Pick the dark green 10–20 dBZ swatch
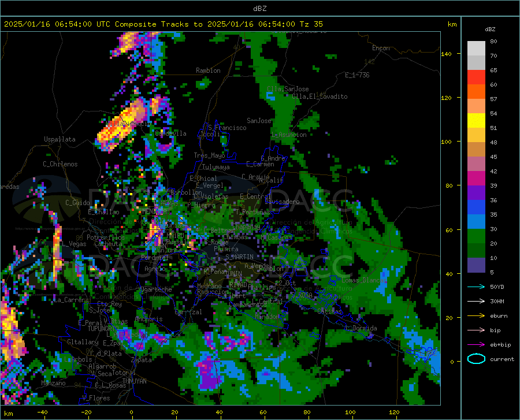The image size is (520, 420). pyautogui.click(x=476, y=251)
